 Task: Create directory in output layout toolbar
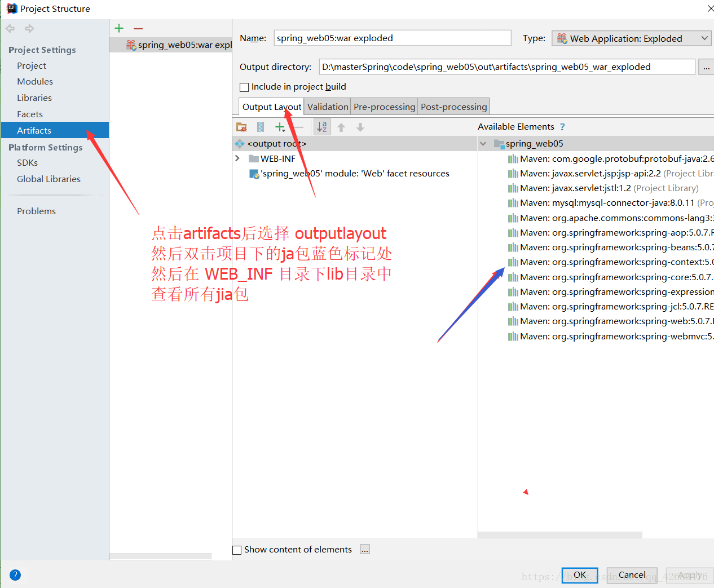[x=241, y=127]
